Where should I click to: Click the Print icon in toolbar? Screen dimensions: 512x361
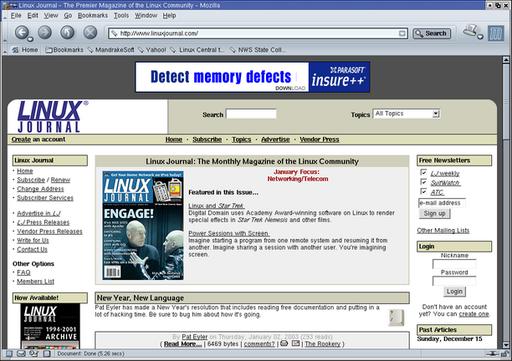pyautogui.click(x=470, y=31)
